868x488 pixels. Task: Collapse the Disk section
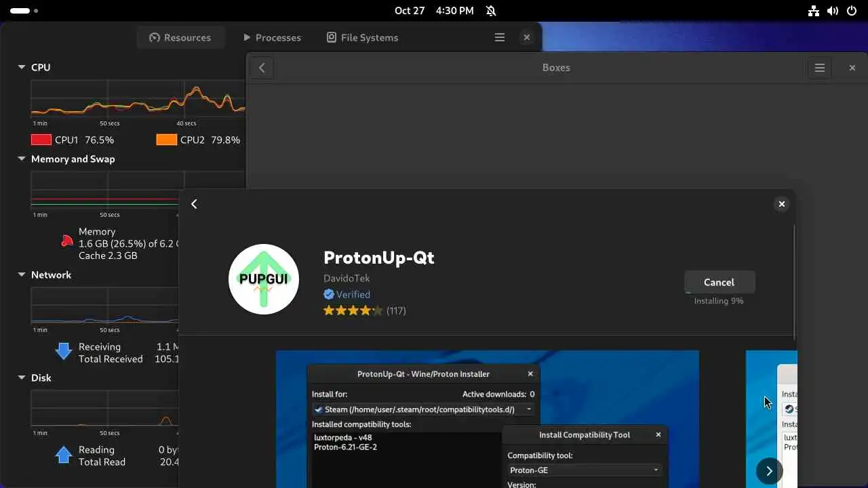coord(22,378)
